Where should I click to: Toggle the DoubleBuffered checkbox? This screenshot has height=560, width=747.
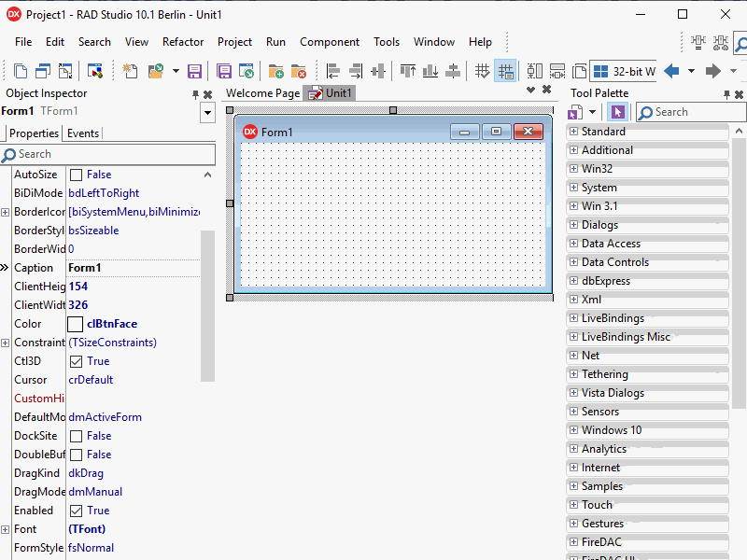pos(76,455)
